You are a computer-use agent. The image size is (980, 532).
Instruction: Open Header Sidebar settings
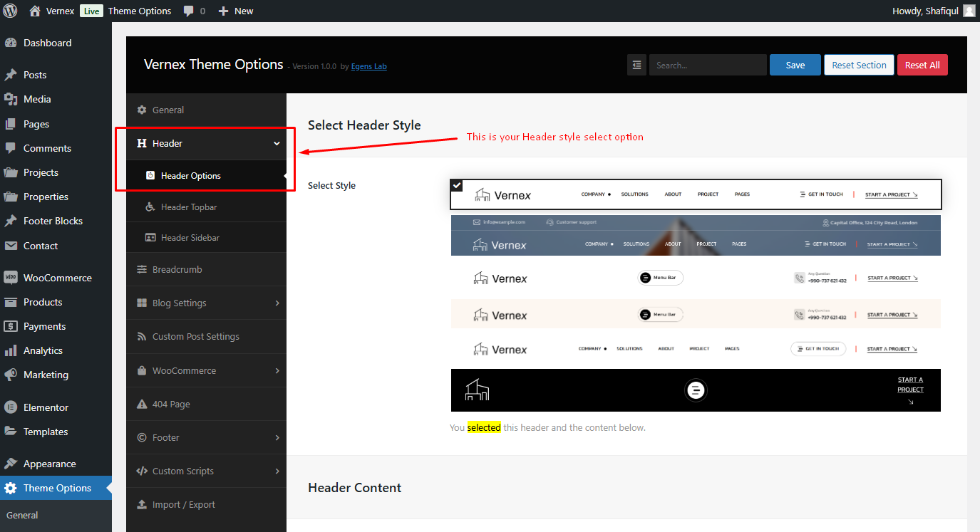pyautogui.click(x=206, y=237)
